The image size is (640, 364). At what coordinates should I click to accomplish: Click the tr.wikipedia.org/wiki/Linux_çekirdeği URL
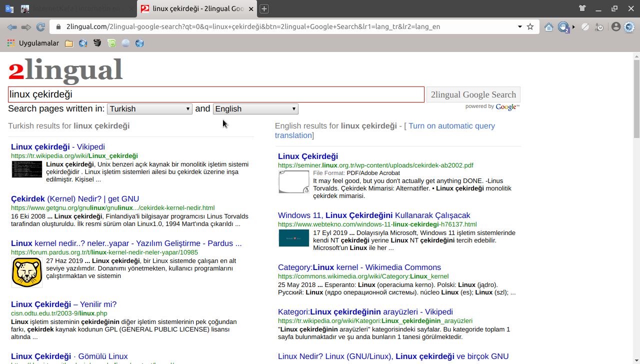pyautogui.click(x=74, y=156)
